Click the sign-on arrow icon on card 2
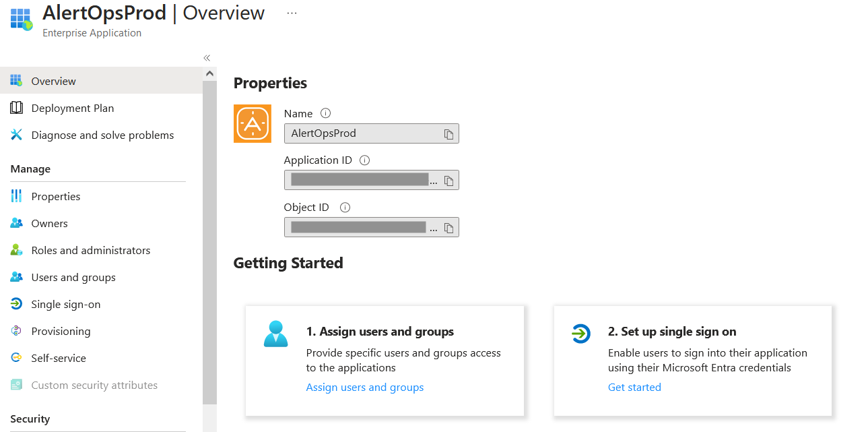868x432 pixels. point(580,333)
